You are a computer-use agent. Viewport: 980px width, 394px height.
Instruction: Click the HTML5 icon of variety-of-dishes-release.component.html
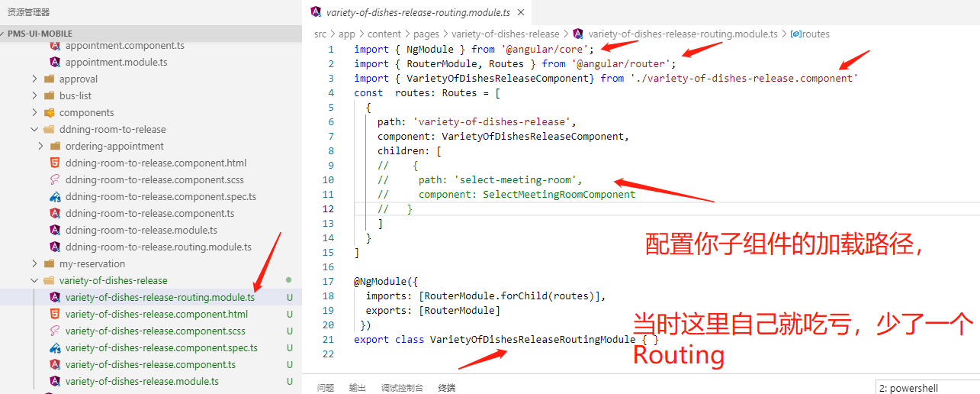[x=55, y=314]
